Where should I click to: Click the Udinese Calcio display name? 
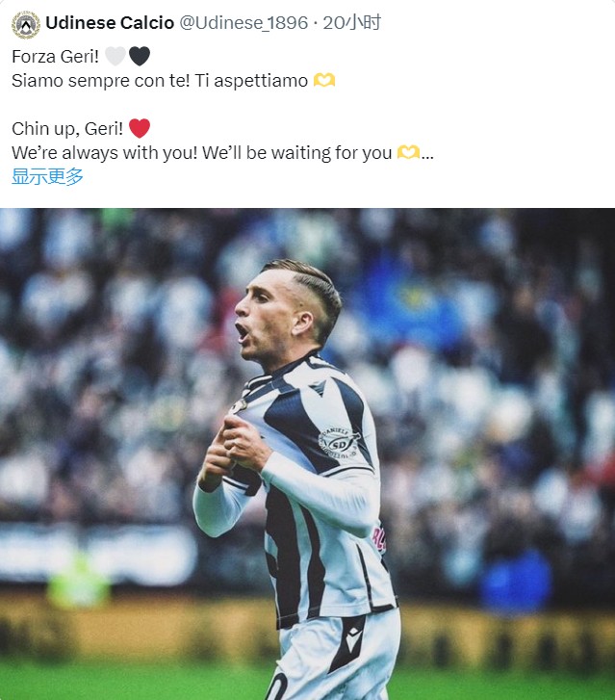pos(110,23)
